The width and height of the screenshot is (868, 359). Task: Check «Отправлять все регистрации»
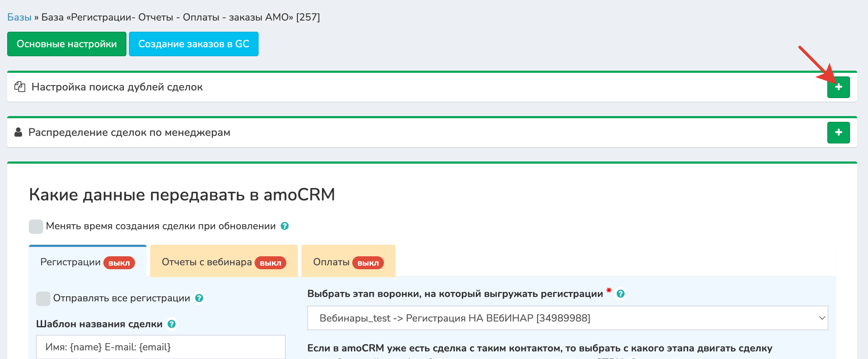click(x=43, y=298)
